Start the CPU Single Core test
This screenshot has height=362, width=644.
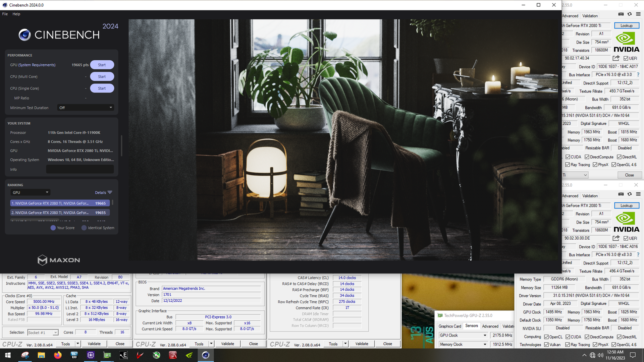point(102,88)
